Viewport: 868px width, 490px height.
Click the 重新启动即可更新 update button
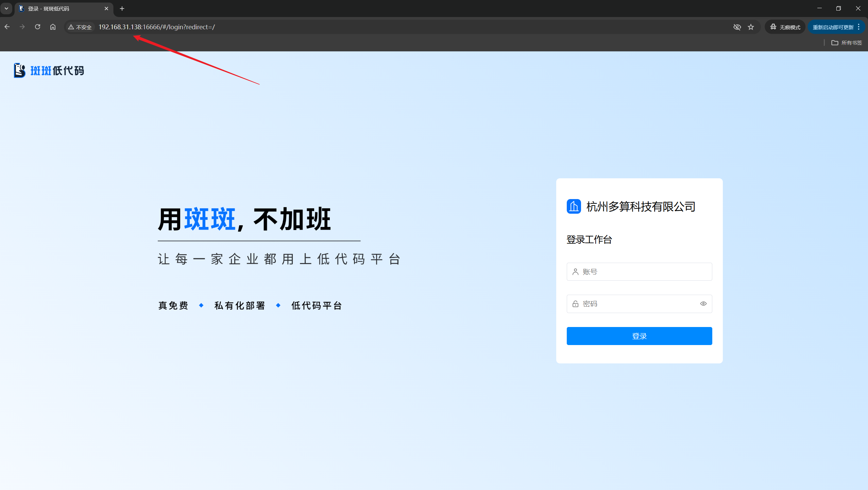(833, 27)
